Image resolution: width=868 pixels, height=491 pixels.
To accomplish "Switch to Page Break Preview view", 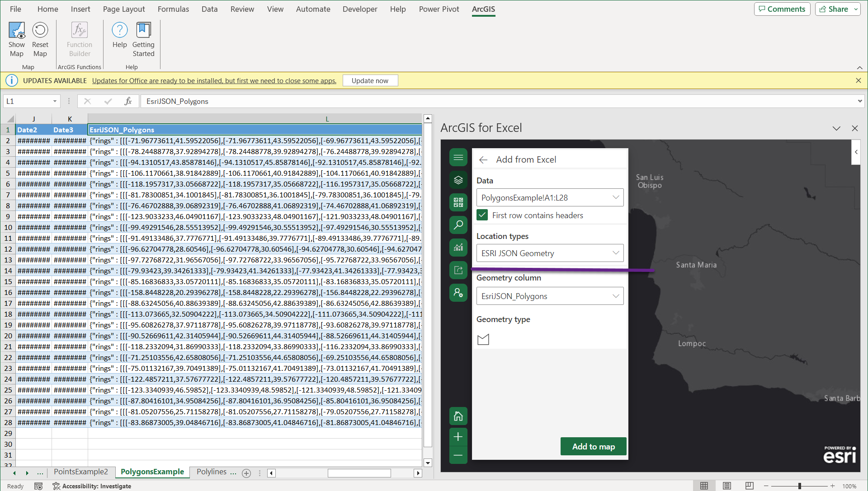I will (749, 486).
